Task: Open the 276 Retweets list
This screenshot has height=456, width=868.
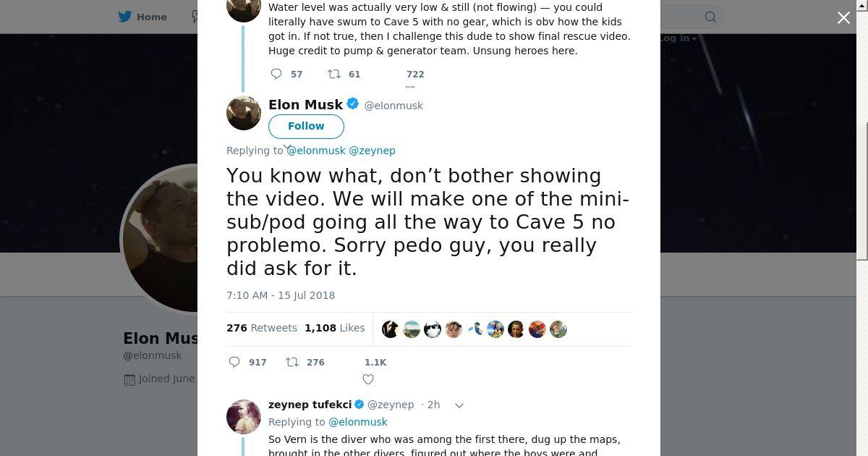Action: click(261, 328)
